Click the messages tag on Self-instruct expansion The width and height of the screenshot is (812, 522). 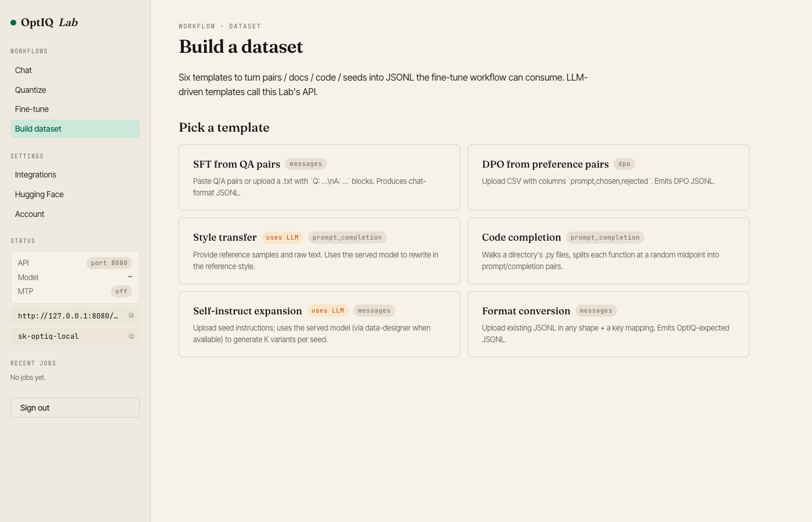[374, 311]
